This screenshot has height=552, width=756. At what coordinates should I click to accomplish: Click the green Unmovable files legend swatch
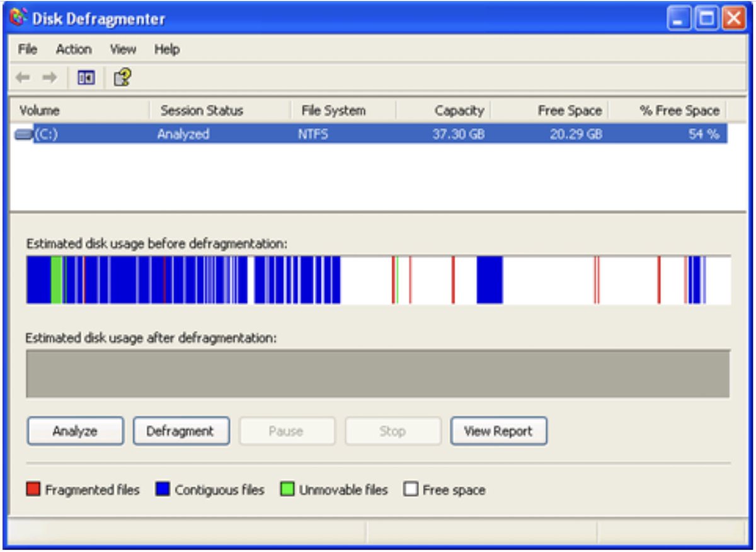(287, 490)
